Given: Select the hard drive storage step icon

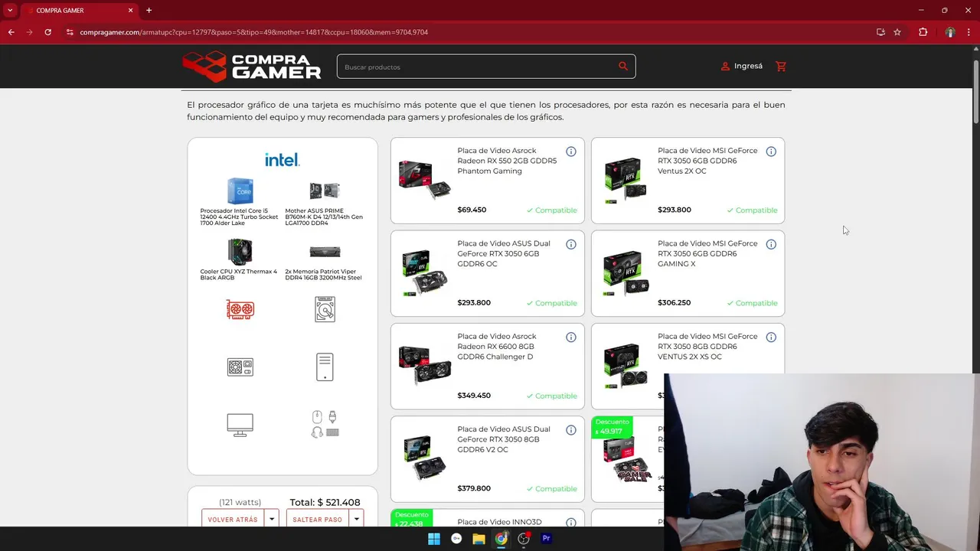Looking at the screenshot, I should click(x=325, y=309).
